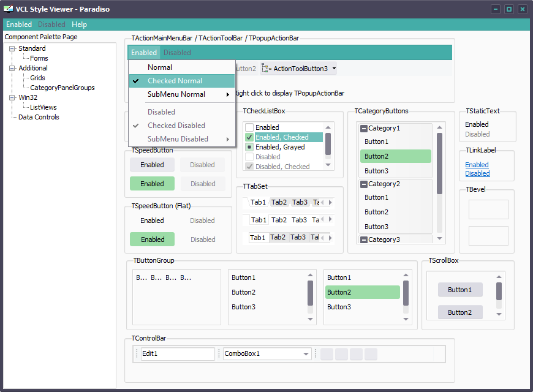Click the first blank TControlBar toolbar button
Viewport: 533px width, 392px height.
(327, 354)
